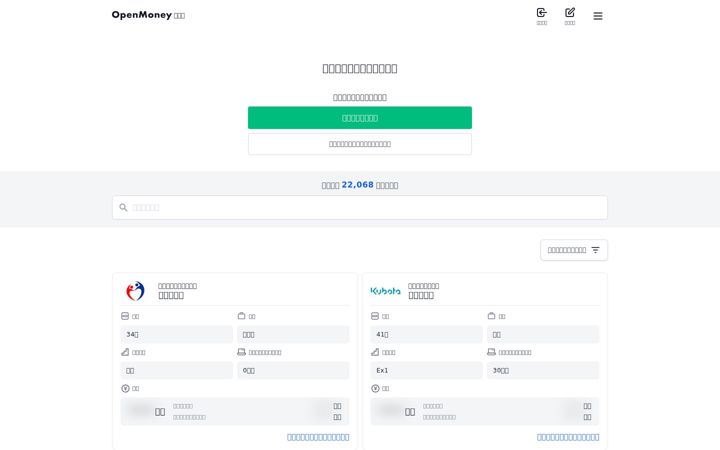
Task: Click the green call-to-action button
Action: tap(360, 118)
